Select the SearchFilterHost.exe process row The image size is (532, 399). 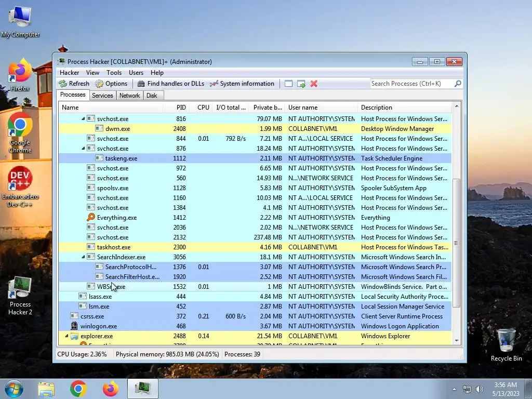255,276
